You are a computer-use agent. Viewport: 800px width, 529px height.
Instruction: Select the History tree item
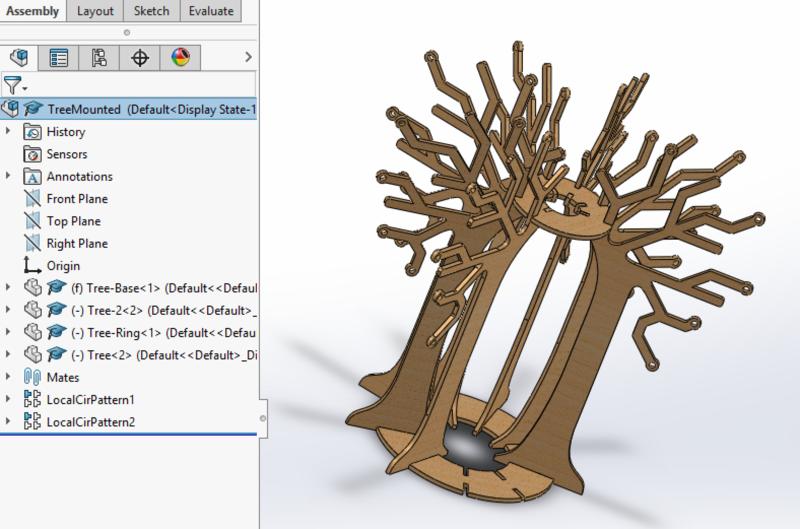tap(66, 132)
